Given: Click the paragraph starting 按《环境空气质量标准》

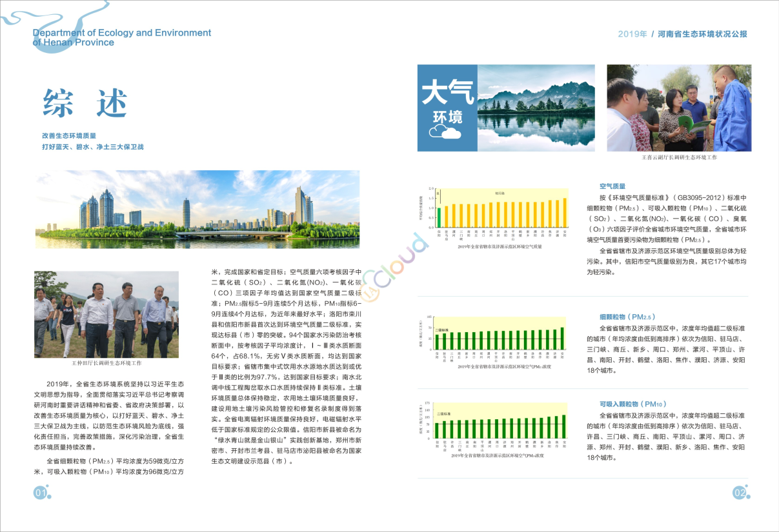Looking at the screenshot, I should pos(667,219).
